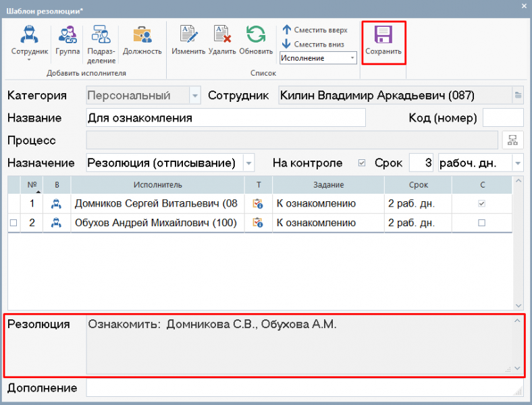The width and height of the screenshot is (532, 405).
Task: Expand the Сотрудник button dropdown arrow
Action: pyautogui.click(x=29, y=60)
